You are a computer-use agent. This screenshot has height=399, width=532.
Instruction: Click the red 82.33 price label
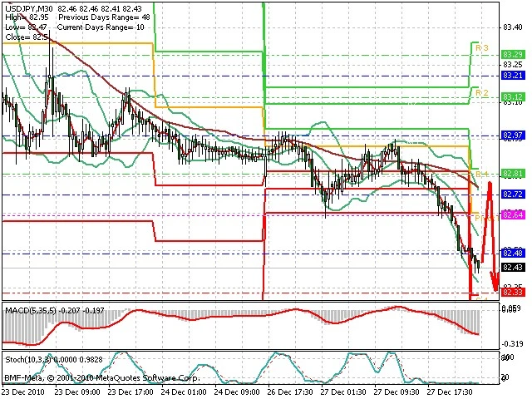click(x=513, y=292)
